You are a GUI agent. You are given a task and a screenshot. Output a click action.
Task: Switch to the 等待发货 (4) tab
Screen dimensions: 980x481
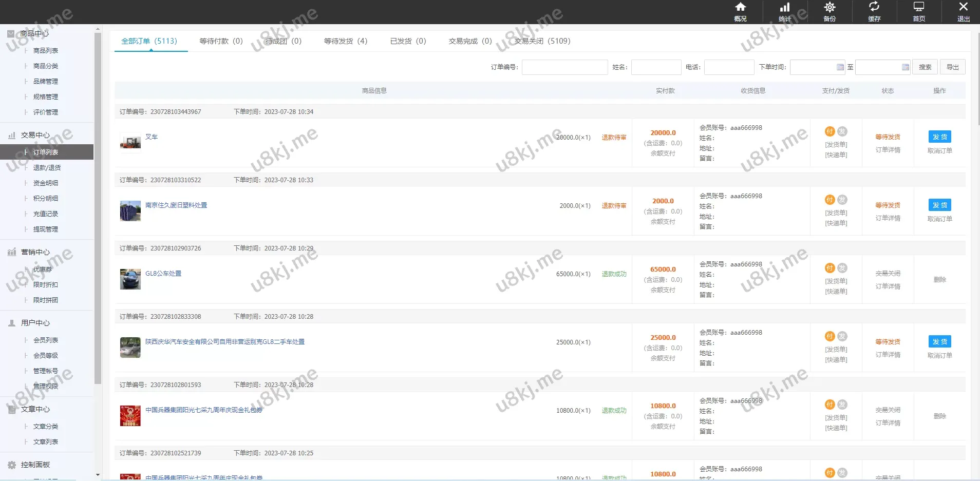click(345, 41)
